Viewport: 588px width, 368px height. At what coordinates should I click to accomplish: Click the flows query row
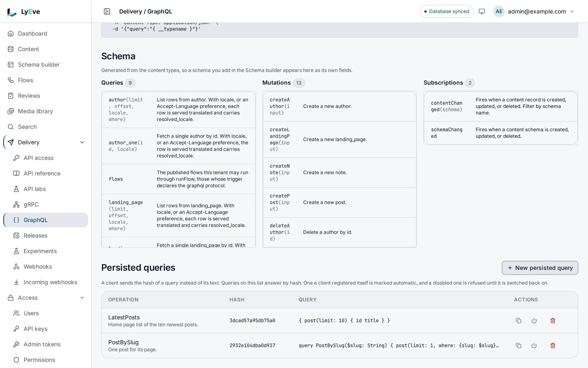pos(179,179)
